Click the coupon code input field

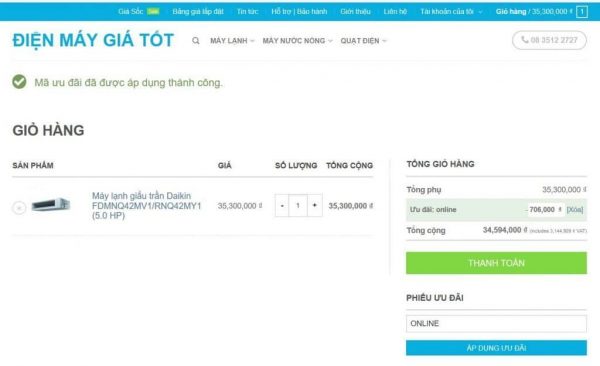[496, 324]
